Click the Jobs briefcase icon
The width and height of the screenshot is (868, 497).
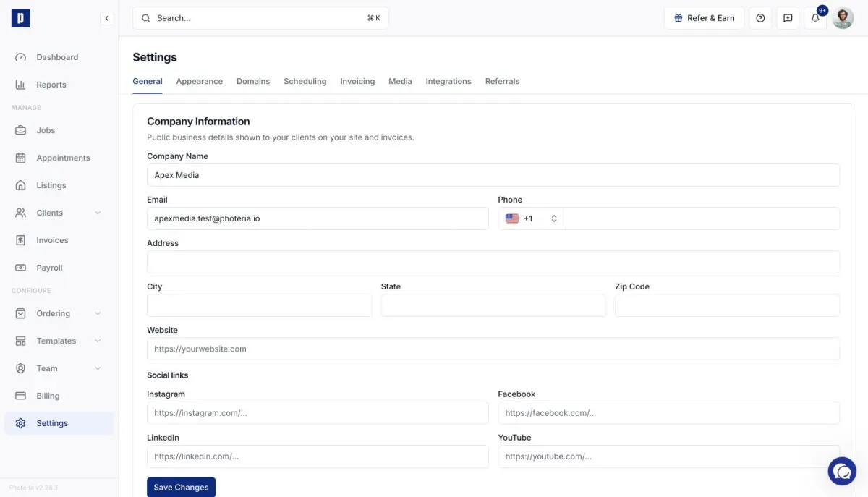click(21, 130)
